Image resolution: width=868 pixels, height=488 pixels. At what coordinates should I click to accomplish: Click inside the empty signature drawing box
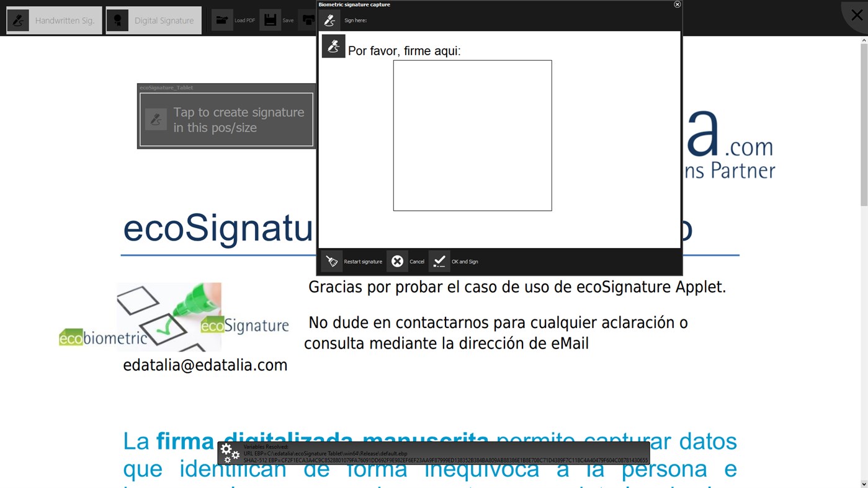pos(472,135)
